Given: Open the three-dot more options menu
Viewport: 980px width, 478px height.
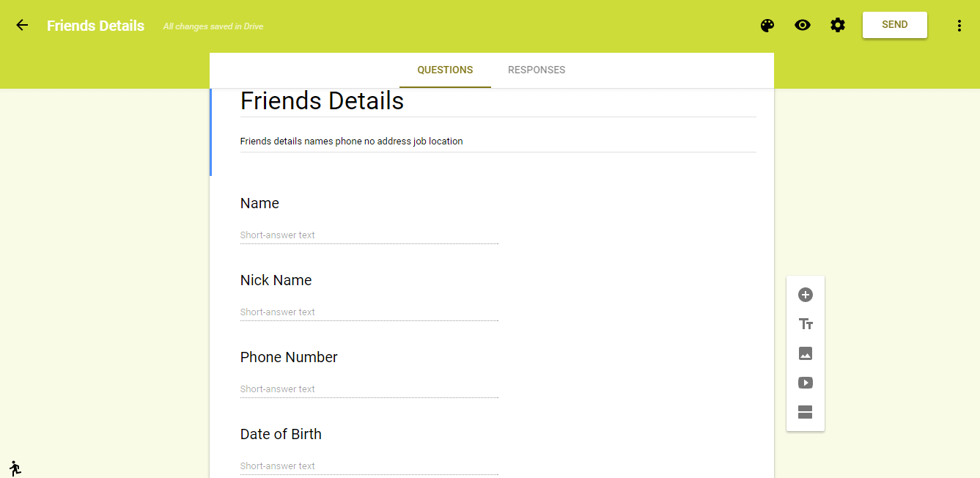Looking at the screenshot, I should 959,26.
